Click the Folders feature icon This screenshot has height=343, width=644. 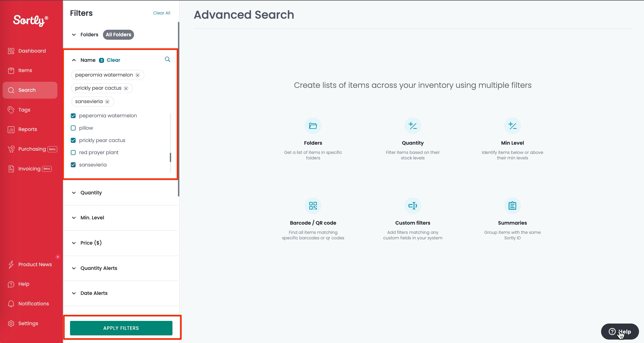[x=313, y=126]
